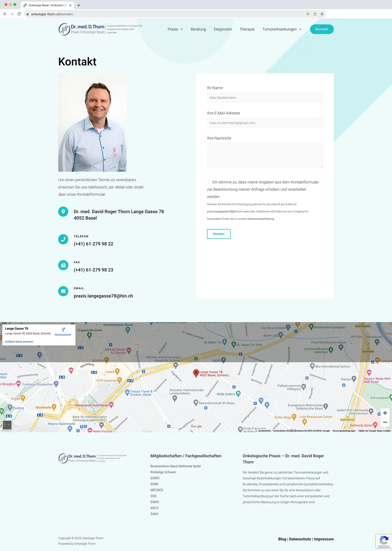Click the telephone icon
The width and height of the screenshot is (392, 551).
[x=63, y=239]
